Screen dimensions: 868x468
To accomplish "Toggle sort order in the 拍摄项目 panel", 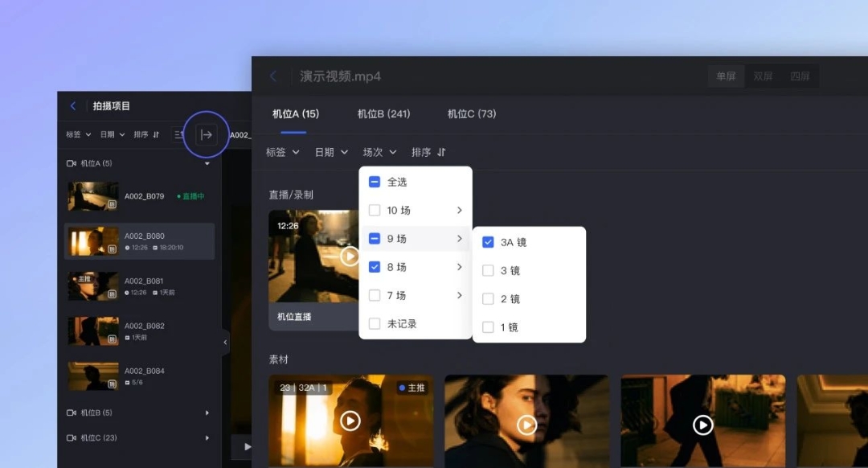I will click(147, 134).
